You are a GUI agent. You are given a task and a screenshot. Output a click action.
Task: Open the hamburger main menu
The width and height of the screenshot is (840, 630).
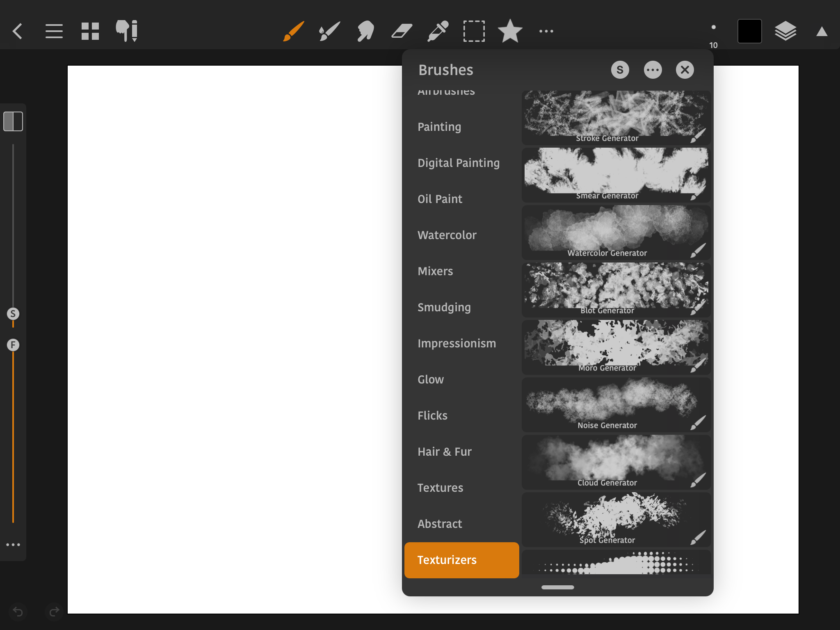pyautogui.click(x=54, y=31)
